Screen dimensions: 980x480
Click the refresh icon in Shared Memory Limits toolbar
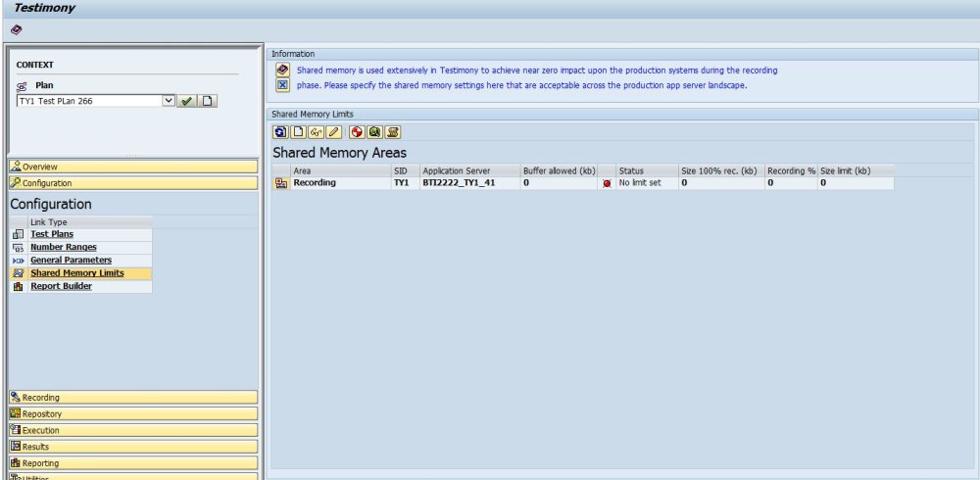tap(280, 132)
